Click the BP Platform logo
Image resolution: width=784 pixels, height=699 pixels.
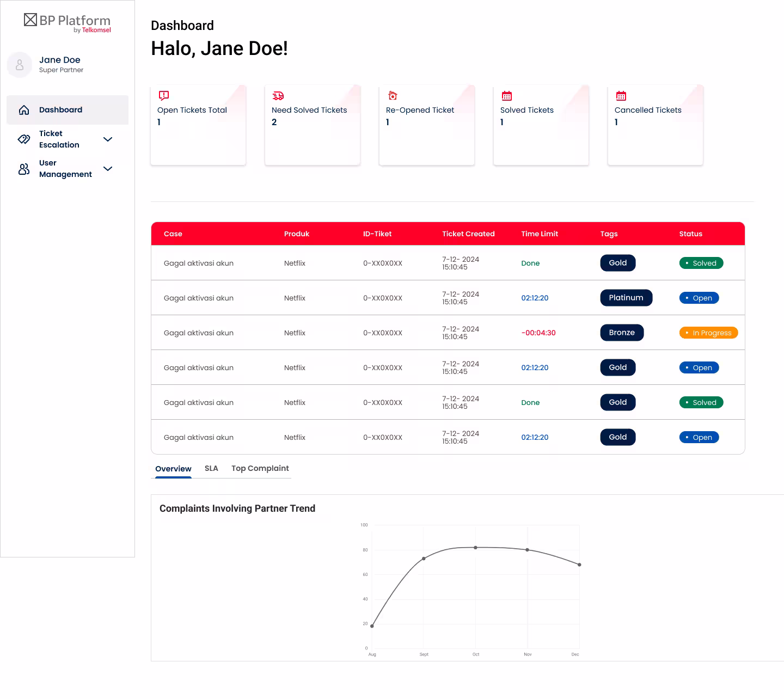click(x=67, y=22)
